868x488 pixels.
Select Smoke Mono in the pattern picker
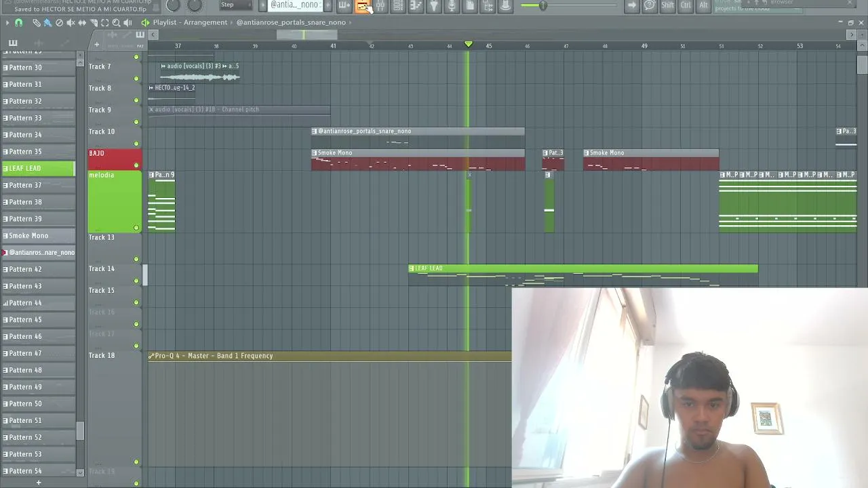39,236
